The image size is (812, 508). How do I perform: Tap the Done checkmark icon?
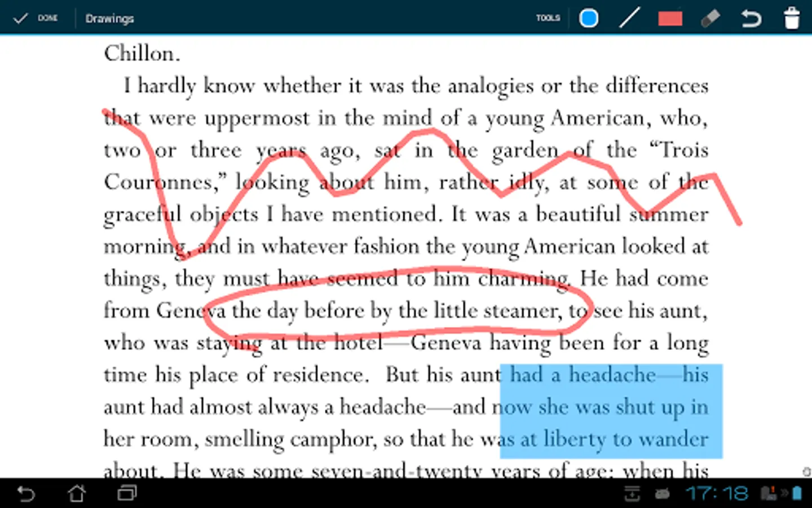click(x=20, y=18)
